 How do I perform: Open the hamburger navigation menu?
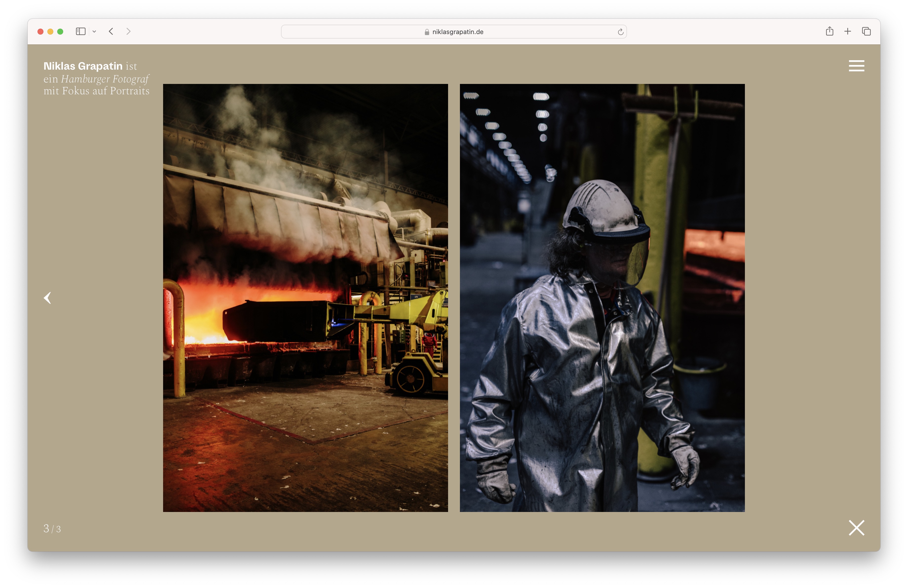coord(856,66)
